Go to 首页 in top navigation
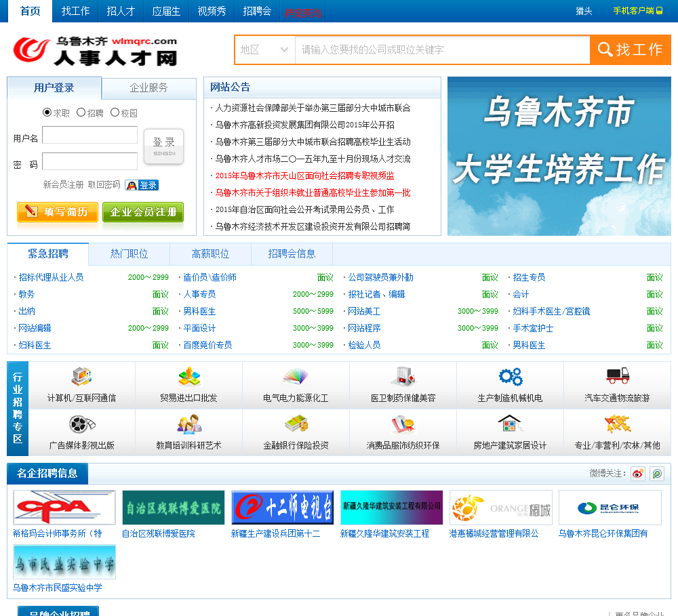This screenshot has height=616, width=678. pos(31,11)
